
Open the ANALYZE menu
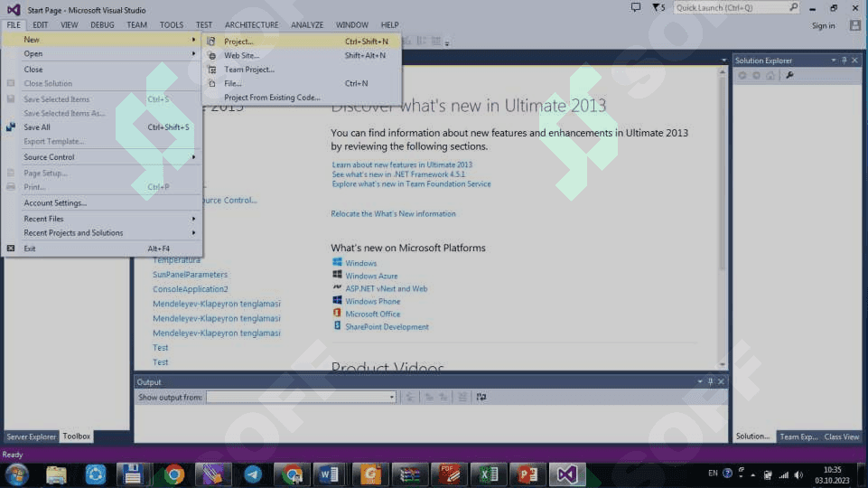point(307,25)
